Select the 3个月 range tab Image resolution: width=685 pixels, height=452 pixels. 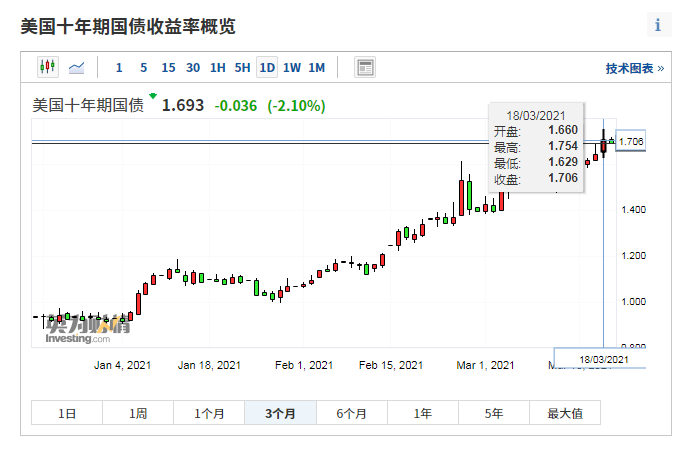[281, 413]
